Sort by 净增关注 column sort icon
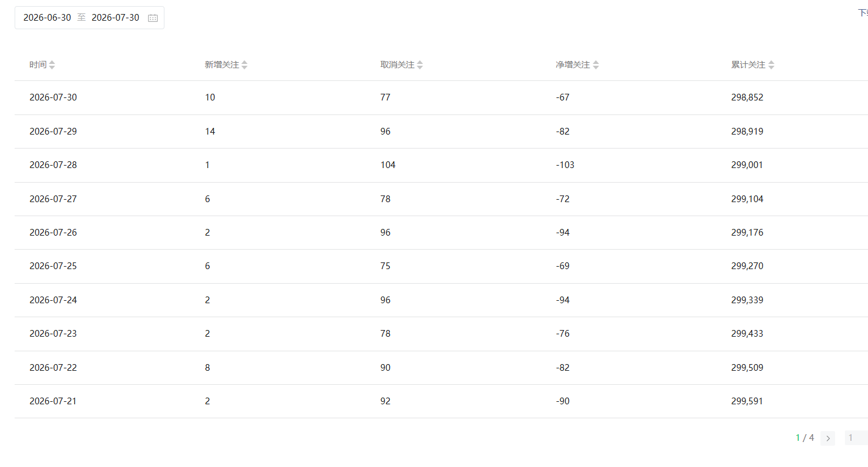 tap(596, 65)
